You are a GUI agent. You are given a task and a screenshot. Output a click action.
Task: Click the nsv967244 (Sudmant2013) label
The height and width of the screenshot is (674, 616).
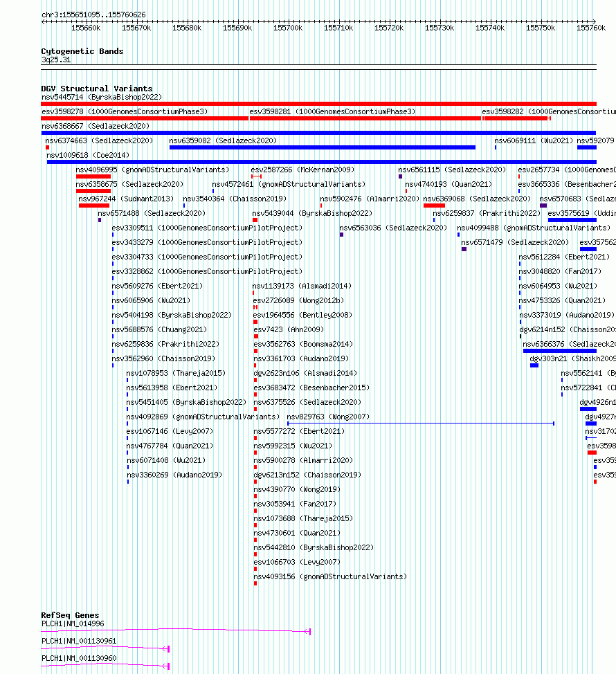click(x=126, y=199)
